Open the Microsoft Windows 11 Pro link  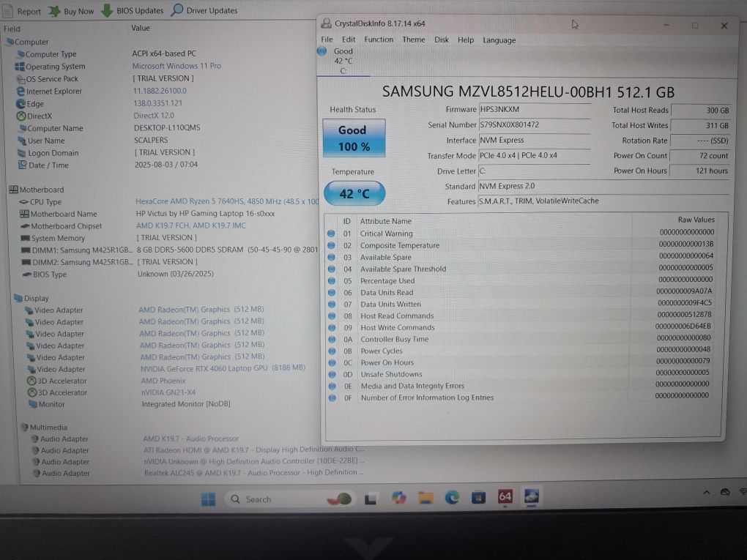coord(176,66)
